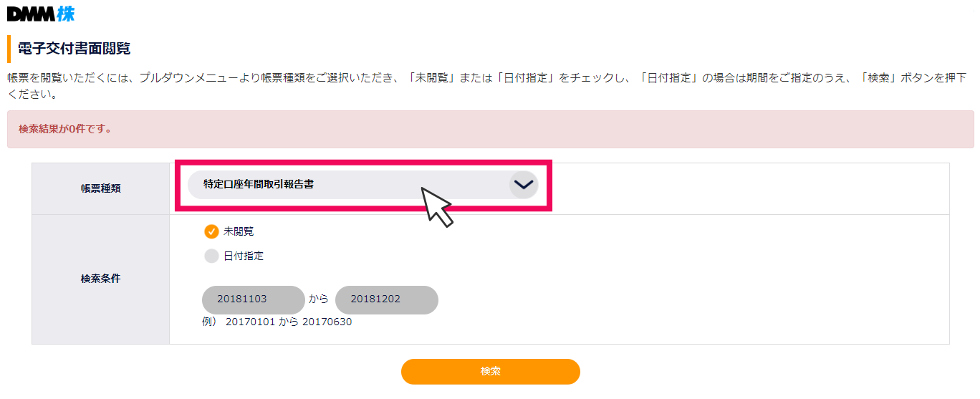
Task: Click the start date field 20181103
Action: (x=254, y=300)
